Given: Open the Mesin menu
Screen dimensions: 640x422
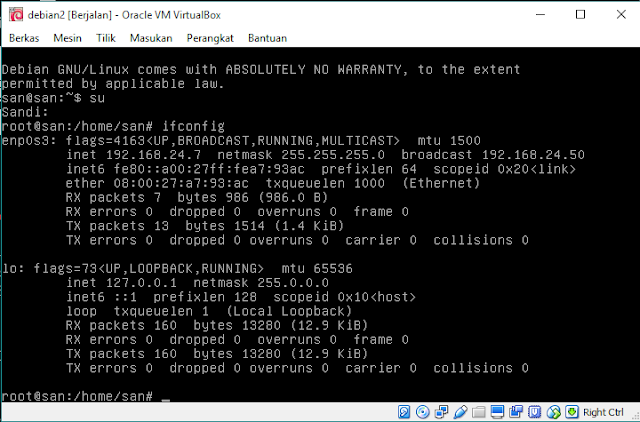Looking at the screenshot, I should [67, 38].
